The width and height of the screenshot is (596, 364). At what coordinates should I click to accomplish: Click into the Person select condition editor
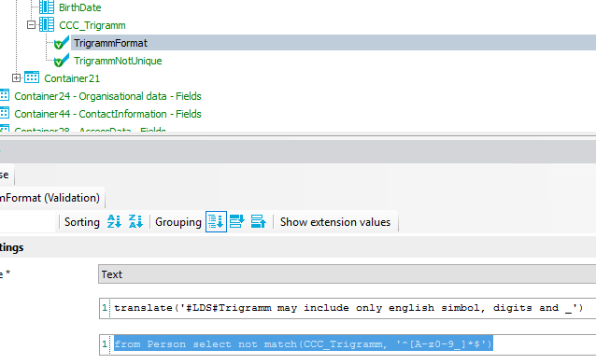(x=348, y=344)
